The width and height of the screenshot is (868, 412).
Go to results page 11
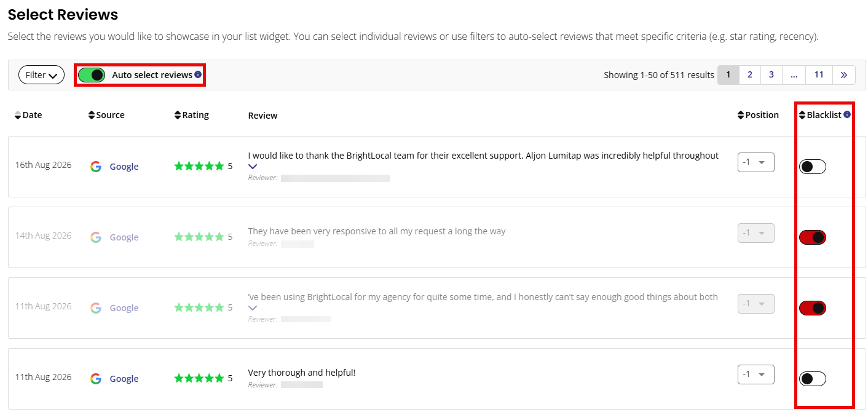[x=819, y=75]
